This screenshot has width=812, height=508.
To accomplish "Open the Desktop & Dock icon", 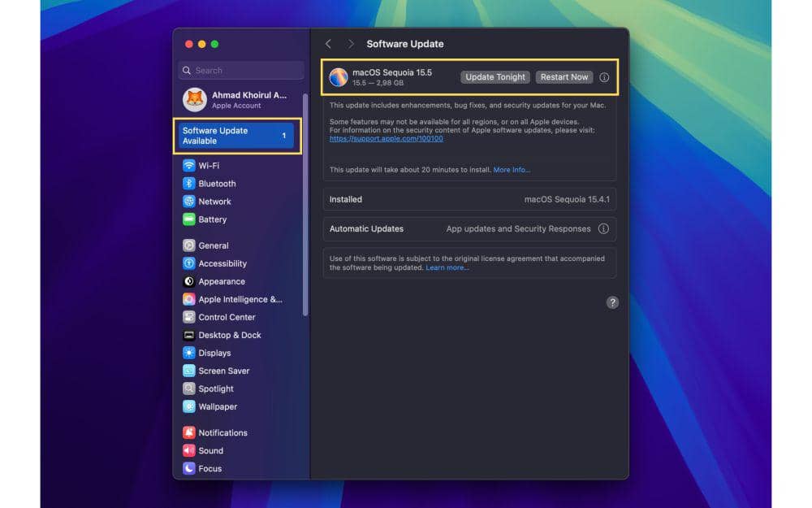I will coord(189,335).
